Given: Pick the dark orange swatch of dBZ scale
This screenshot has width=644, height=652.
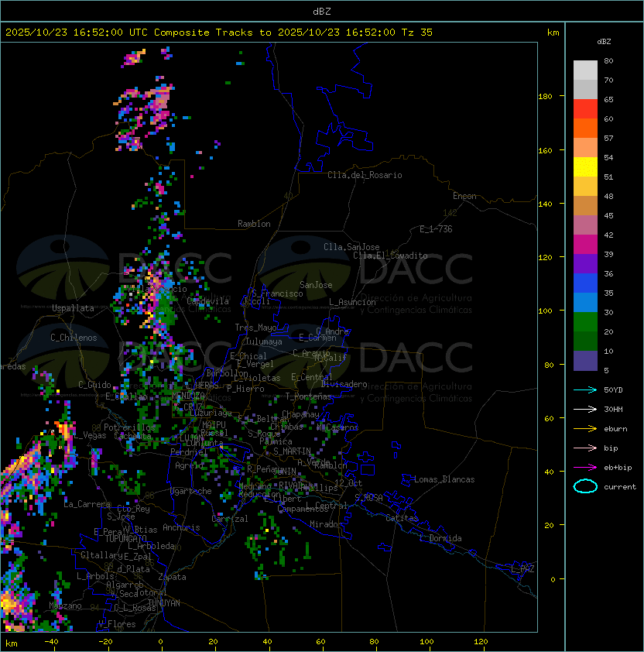Looking at the screenshot, I should point(585,129).
